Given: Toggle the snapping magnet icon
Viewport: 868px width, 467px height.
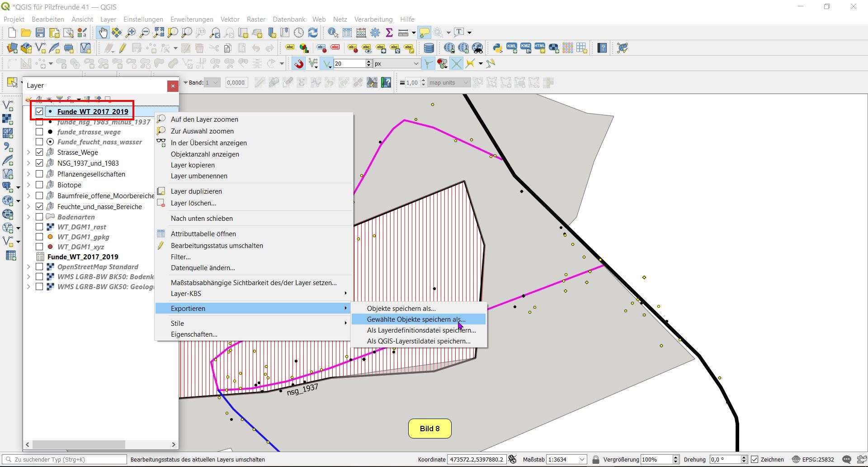Looking at the screenshot, I should point(298,64).
